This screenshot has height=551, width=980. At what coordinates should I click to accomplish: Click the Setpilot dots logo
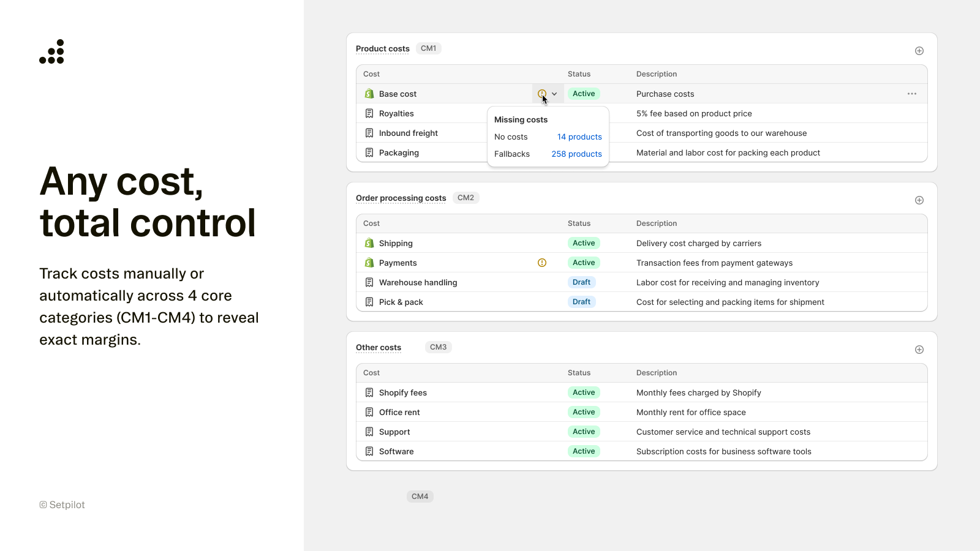coord(51,51)
